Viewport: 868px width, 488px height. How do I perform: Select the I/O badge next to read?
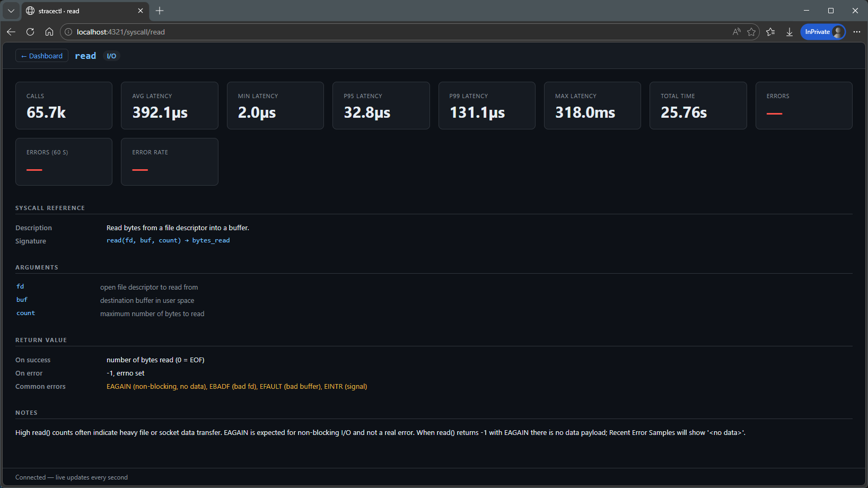[x=111, y=56]
